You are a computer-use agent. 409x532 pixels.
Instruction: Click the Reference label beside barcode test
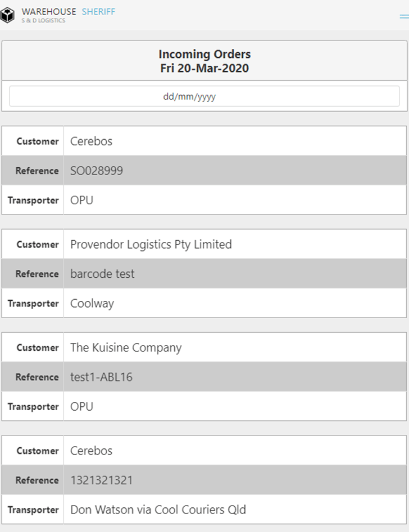37,274
